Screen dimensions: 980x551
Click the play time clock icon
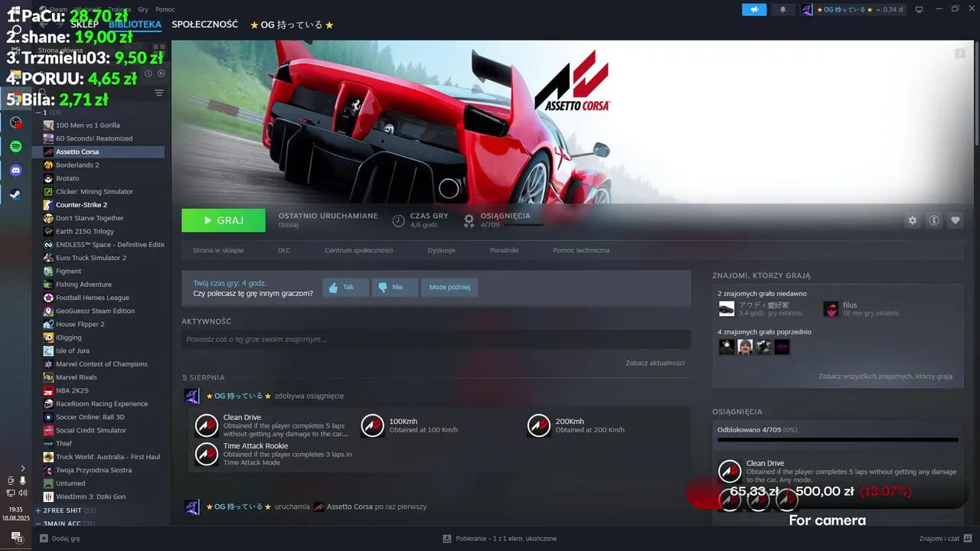pos(398,220)
